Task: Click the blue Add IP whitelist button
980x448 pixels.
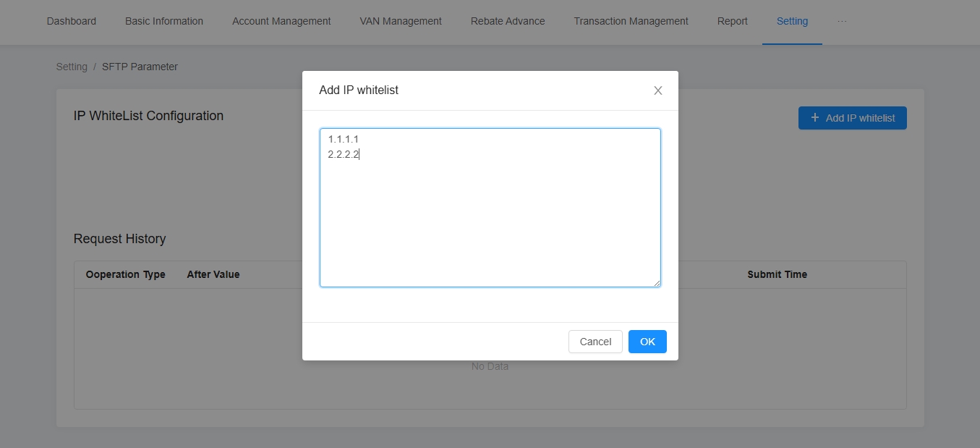Action: (x=852, y=118)
